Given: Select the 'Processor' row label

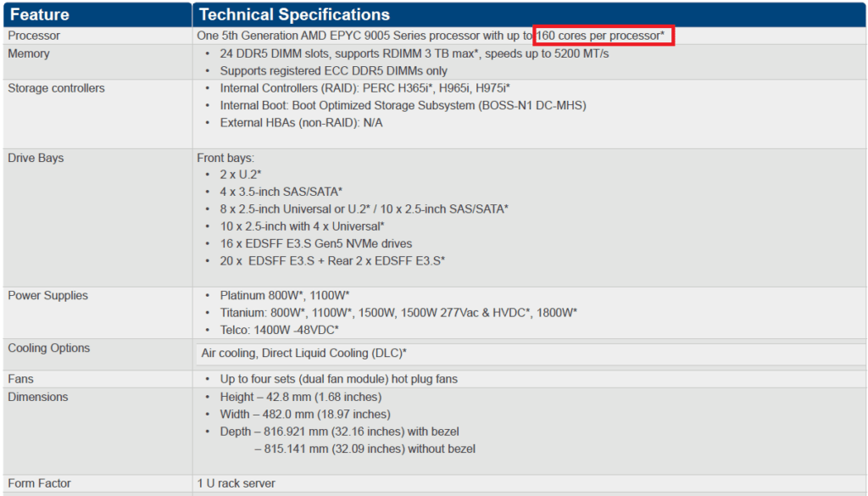Looking at the screenshot, I should click(x=34, y=36).
